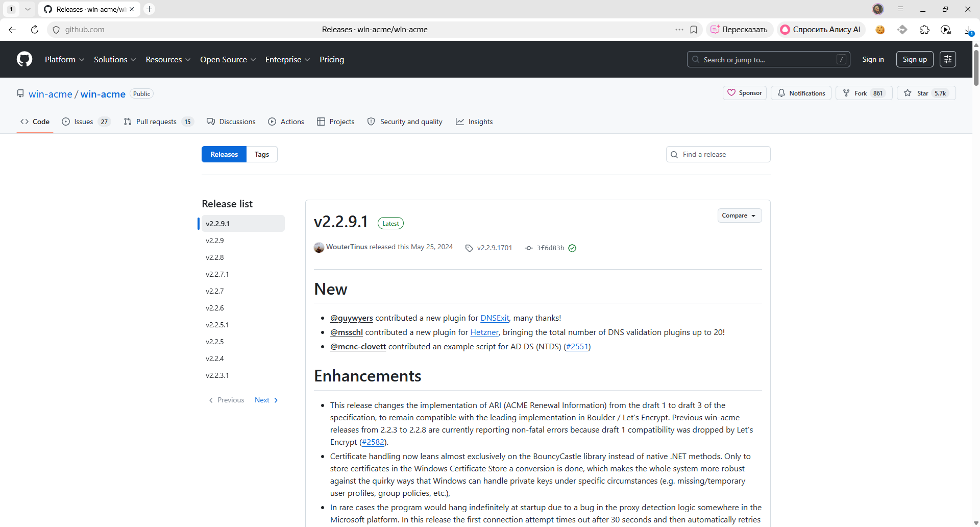Go to the Next releases page
980x527 pixels.
[266, 400]
